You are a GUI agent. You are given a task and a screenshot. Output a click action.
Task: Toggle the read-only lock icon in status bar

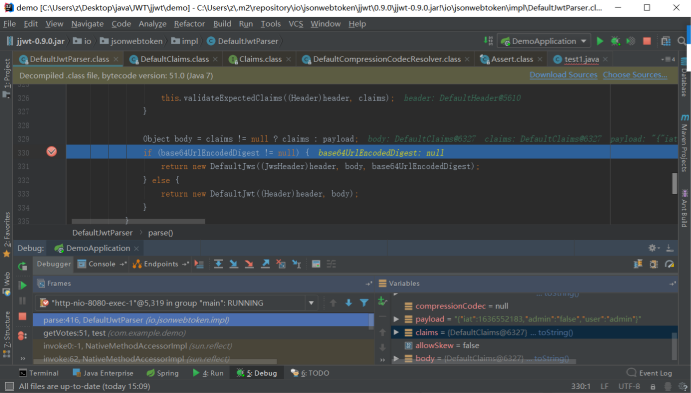pyautogui.click(x=653, y=386)
